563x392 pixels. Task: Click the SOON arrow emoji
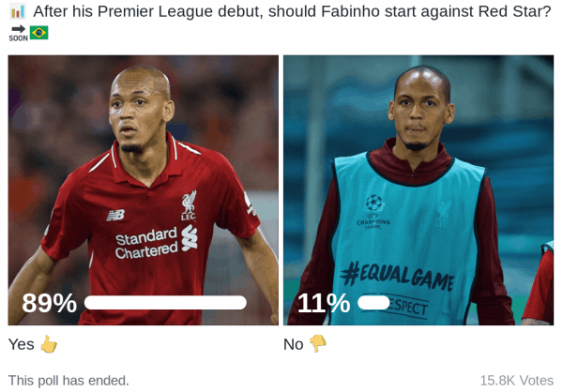[x=18, y=33]
